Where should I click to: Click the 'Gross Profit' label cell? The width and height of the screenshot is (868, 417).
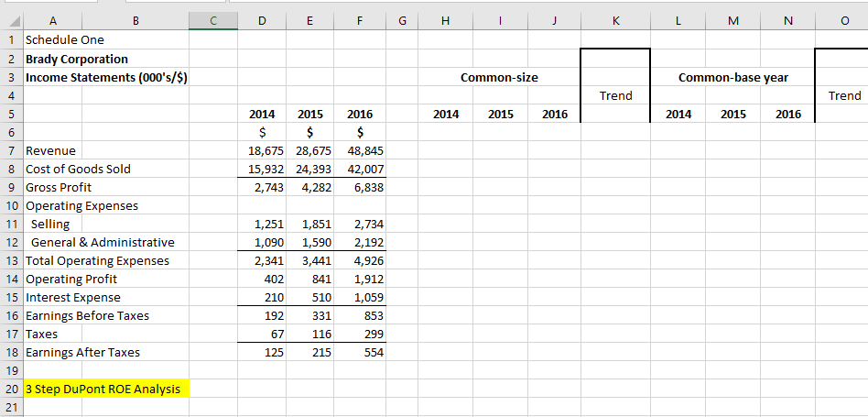tap(59, 187)
